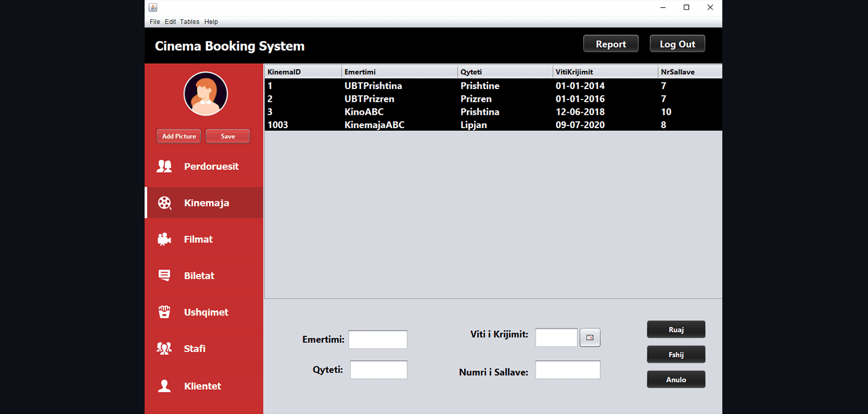Open the Help menu
Viewport: 868px width, 414px height.
211,22
